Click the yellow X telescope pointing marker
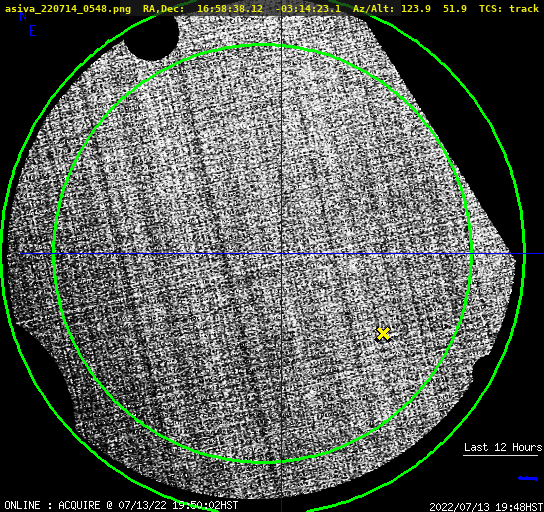Viewport: 544px width, 512px height. click(383, 334)
